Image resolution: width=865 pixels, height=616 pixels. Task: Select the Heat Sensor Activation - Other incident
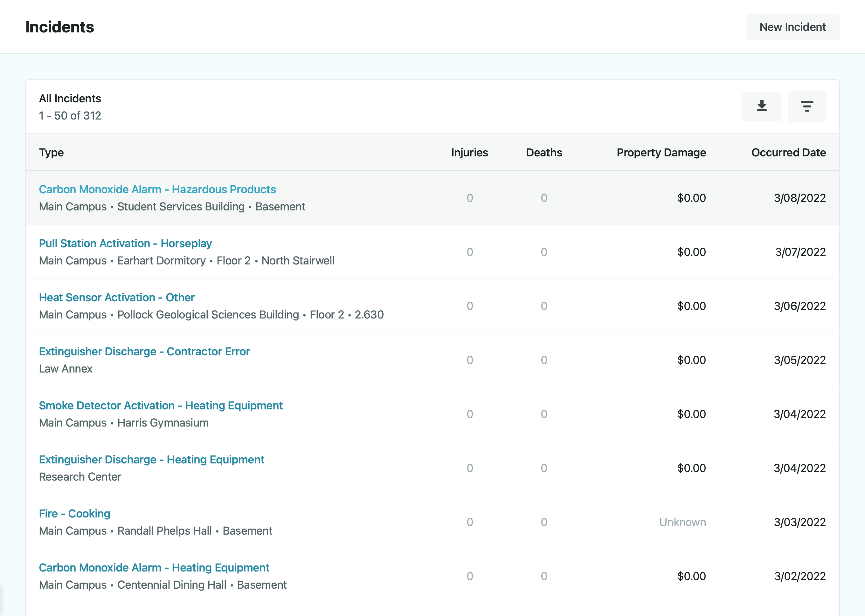[x=116, y=298]
